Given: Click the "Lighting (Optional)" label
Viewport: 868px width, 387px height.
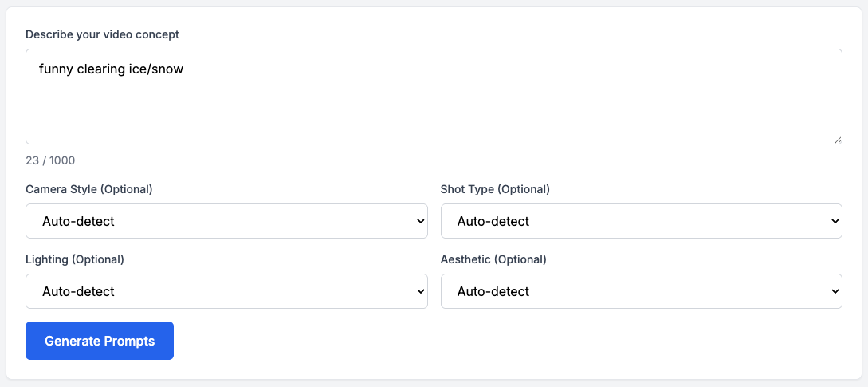Looking at the screenshot, I should click(x=75, y=259).
